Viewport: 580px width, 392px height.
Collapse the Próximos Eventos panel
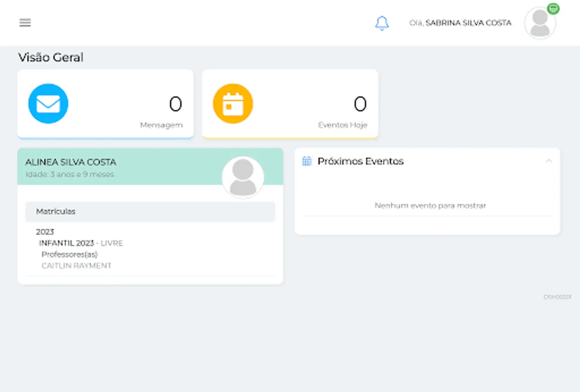(549, 161)
